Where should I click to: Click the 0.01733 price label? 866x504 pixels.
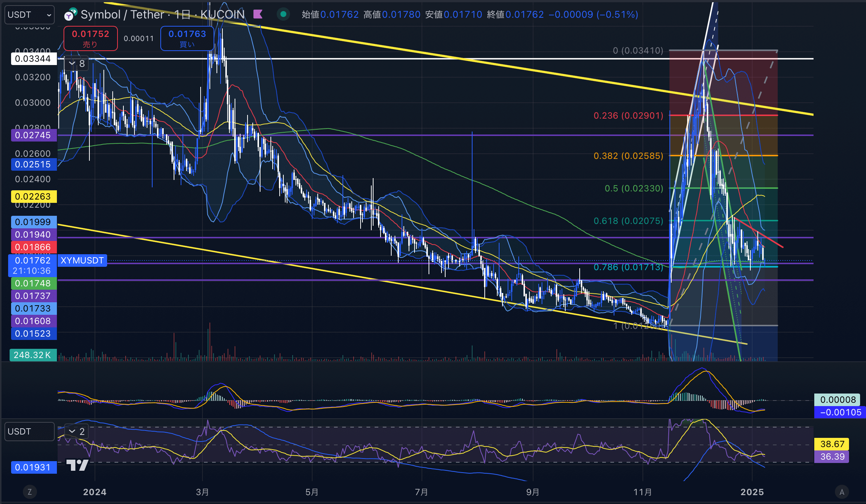[33, 309]
